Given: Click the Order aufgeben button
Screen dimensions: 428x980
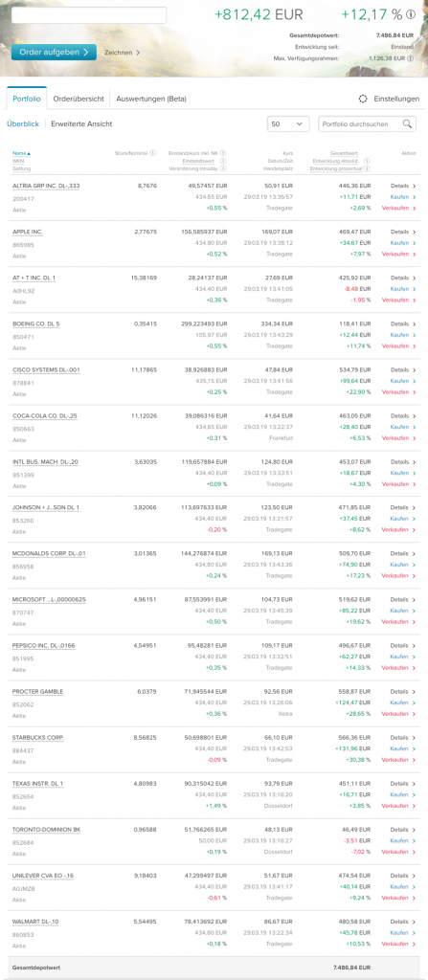Looking at the screenshot, I should point(54,52).
